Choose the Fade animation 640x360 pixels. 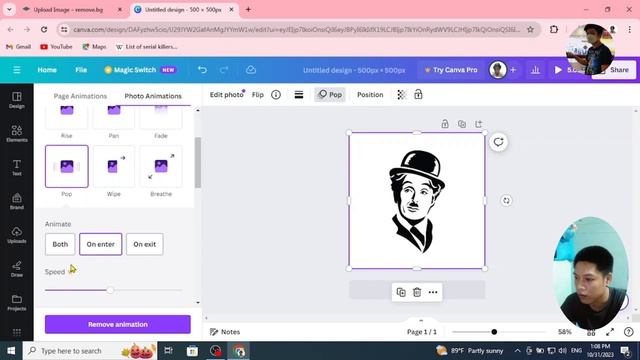pos(161,118)
